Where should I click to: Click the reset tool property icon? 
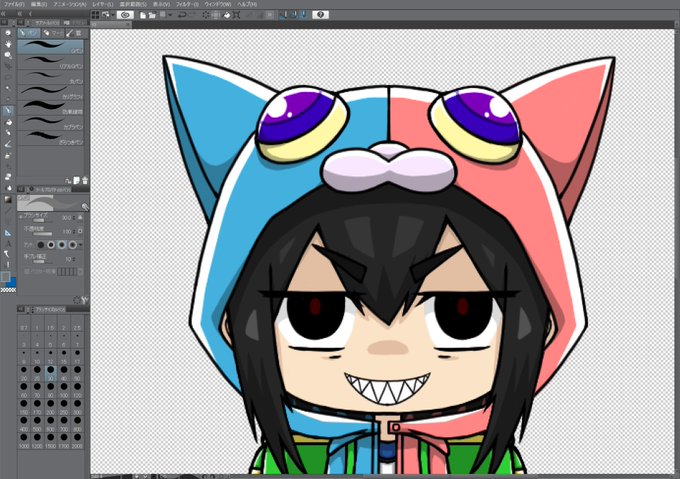[77, 300]
